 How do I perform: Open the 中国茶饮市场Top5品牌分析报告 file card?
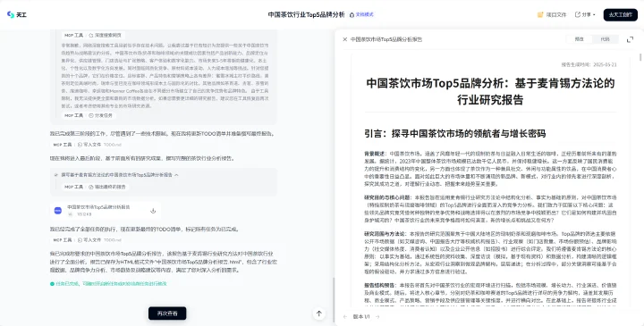coord(106,211)
